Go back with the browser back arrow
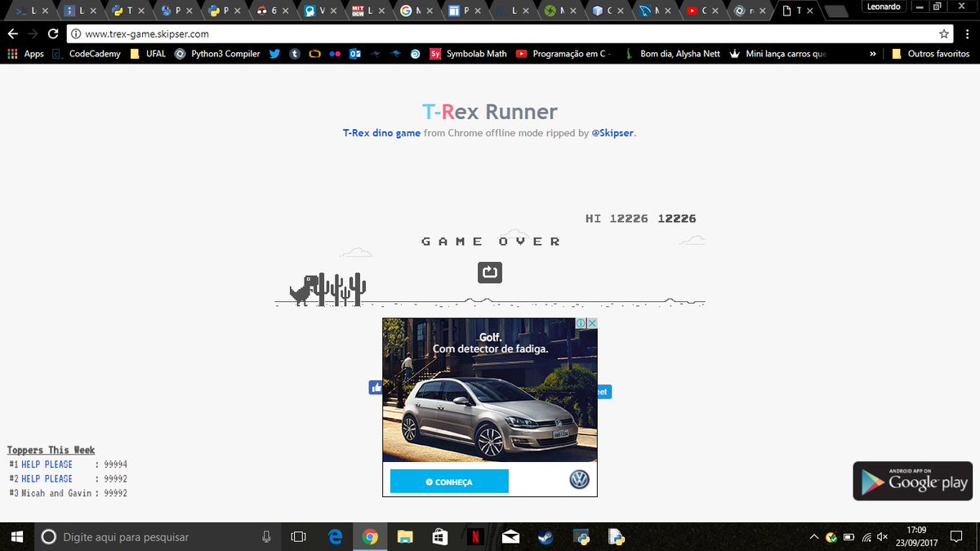Image resolution: width=980 pixels, height=551 pixels. coord(12,34)
